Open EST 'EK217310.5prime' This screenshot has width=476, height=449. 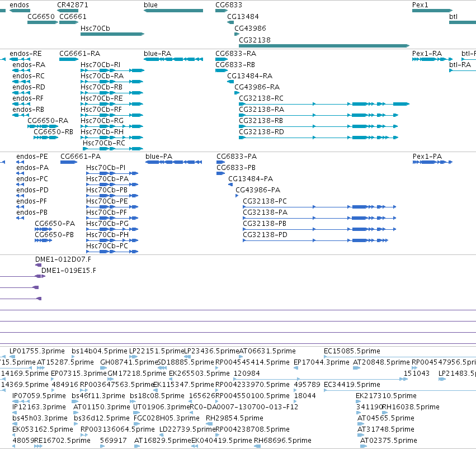click(x=386, y=396)
